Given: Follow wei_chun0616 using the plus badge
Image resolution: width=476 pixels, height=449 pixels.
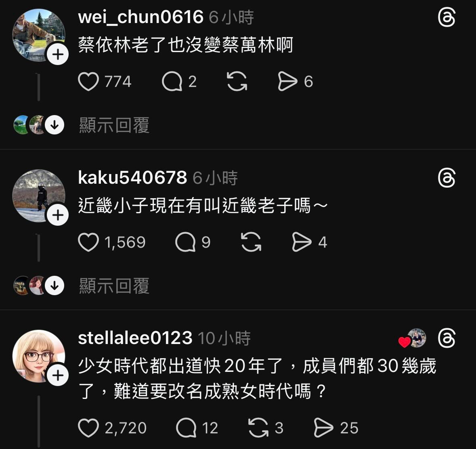Looking at the screenshot, I should [x=58, y=55].
